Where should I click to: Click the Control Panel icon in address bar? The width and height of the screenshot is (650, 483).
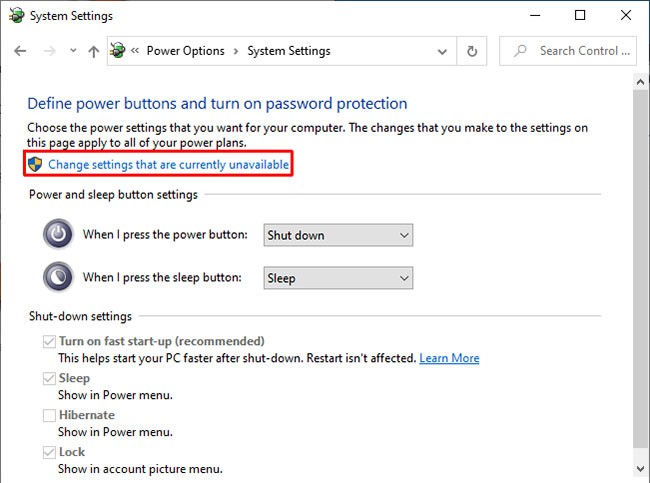click(118, 51)
